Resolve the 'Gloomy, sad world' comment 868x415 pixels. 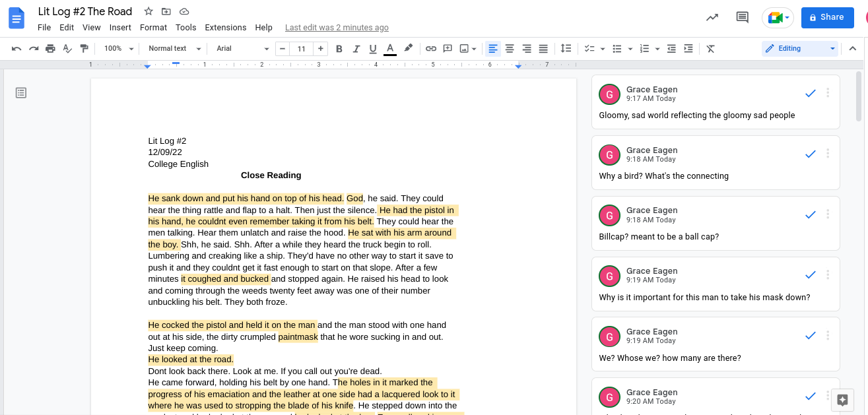tap(811, 94)
